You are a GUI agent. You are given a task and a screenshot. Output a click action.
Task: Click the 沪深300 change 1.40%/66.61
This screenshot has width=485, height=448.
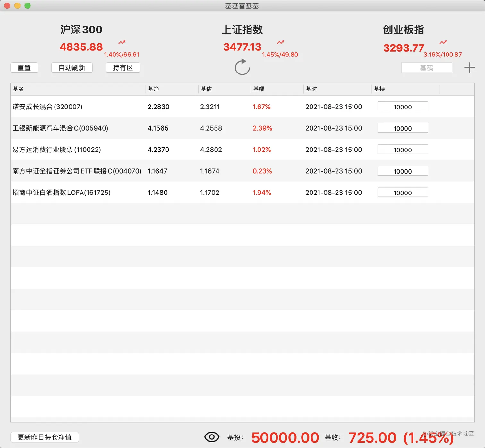[122, 55]
